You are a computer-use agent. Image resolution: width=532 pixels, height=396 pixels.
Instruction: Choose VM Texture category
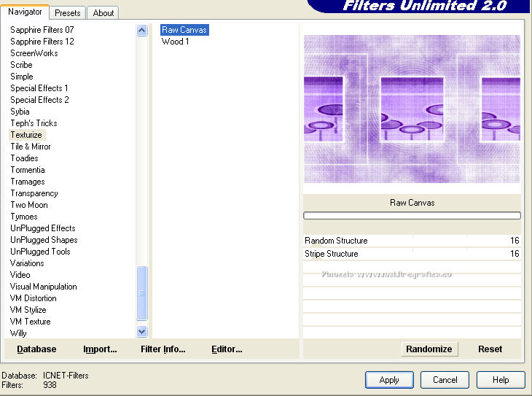[x=30, y=322]
